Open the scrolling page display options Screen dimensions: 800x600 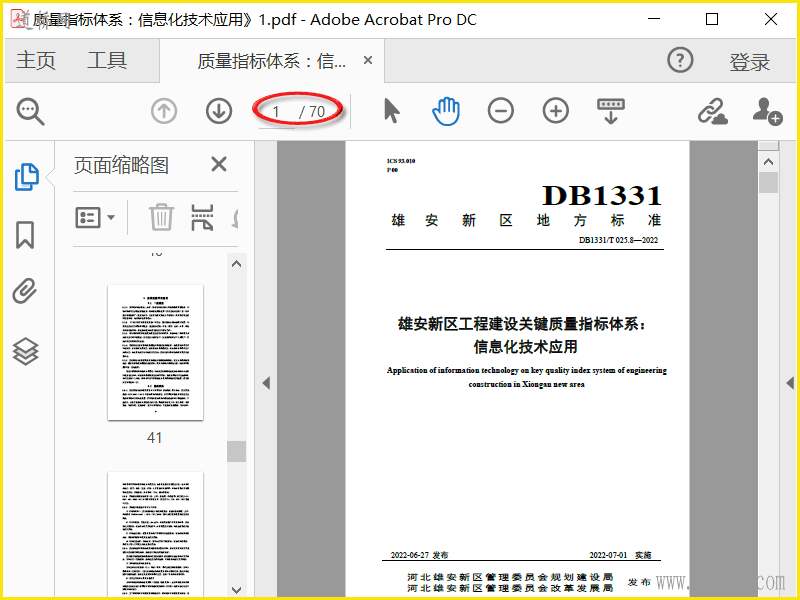(611, 111)
